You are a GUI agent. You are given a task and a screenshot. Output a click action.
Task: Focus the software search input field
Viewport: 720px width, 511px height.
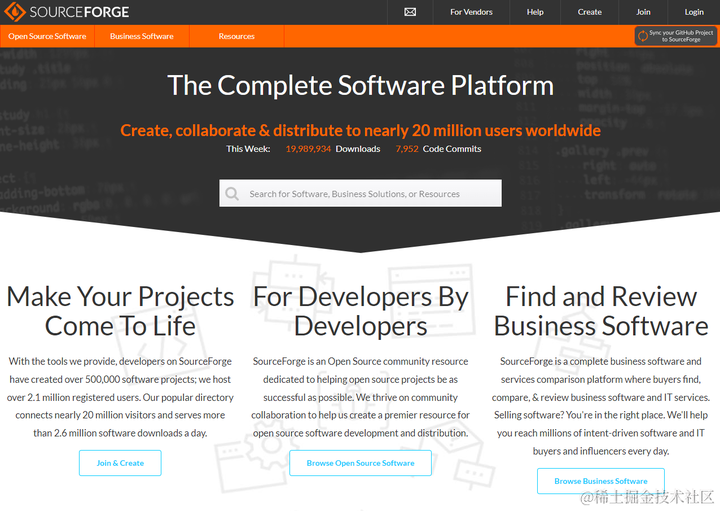point(360,193)
